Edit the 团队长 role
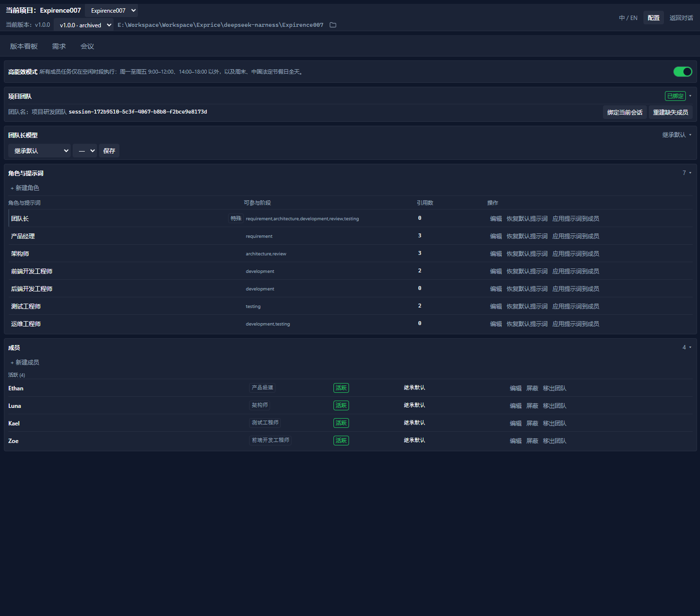Screen dimensions: 700x616 [x=496, y=219]
